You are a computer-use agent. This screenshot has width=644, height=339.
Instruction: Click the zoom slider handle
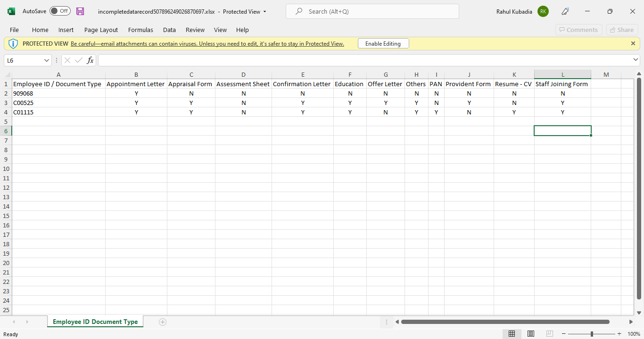(x=592, y=333)
